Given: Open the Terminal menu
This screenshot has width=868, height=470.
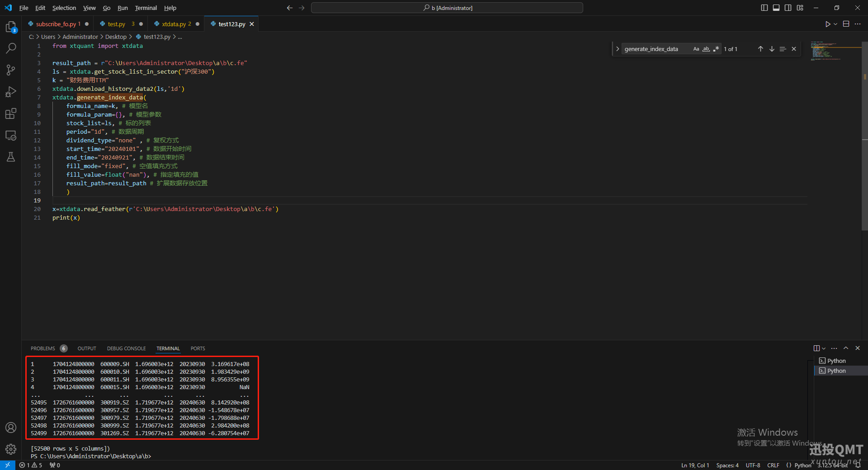Looking at the screenshot, I should tap(146, 8).
